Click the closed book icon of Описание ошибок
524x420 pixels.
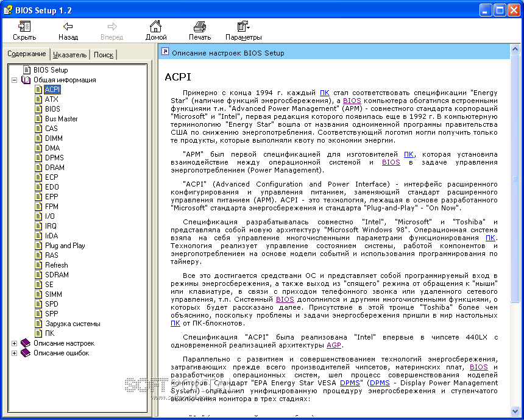click(26, 353)
